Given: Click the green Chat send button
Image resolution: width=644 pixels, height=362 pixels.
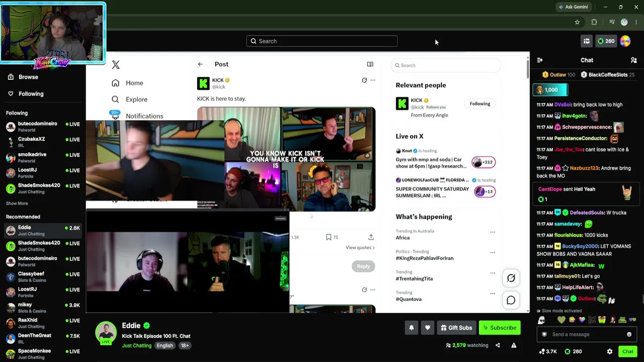Looking at the screenshot, I should [627, 351].
